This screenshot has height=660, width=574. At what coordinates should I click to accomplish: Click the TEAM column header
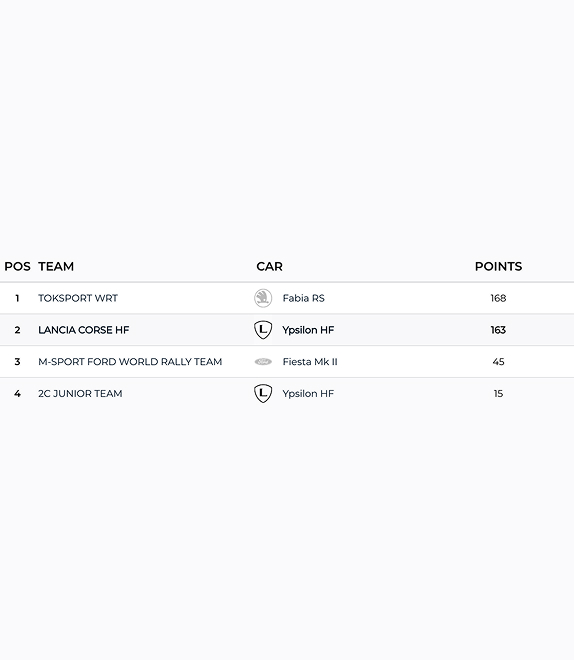(x=56, y=266)
